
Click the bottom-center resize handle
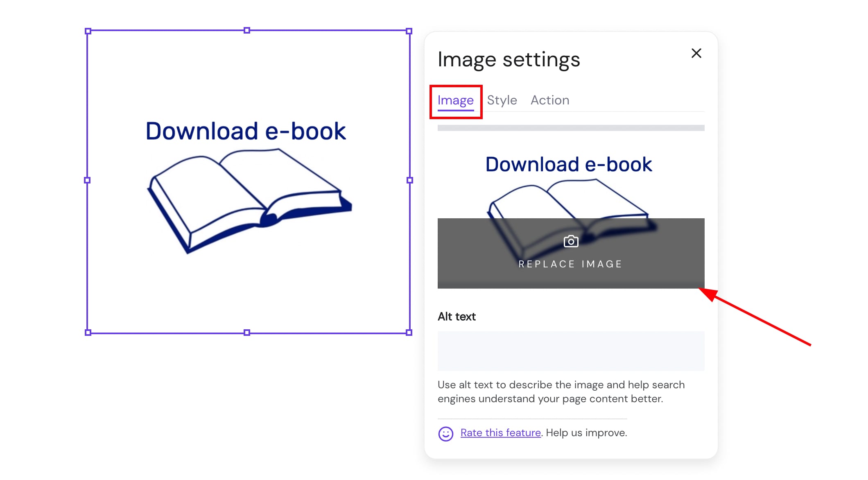pyautogui.click(x=247, y=333)
